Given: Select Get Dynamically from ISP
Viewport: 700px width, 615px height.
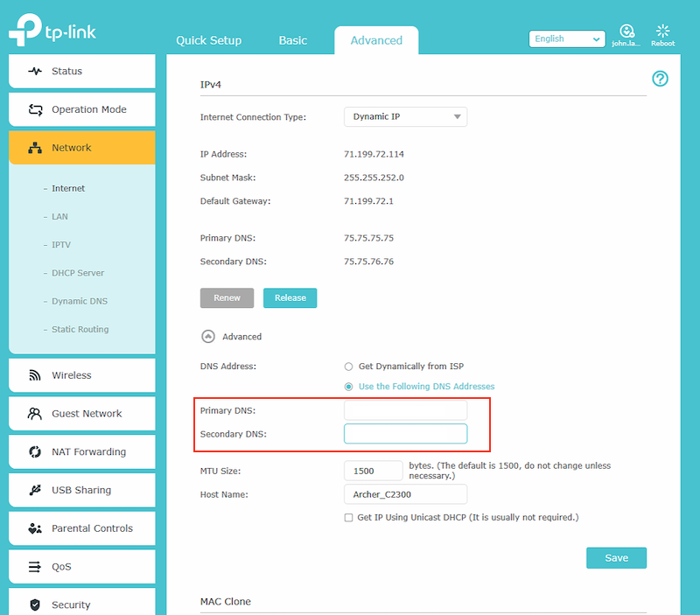Looking at the screenshot, I should coord(348,367).
